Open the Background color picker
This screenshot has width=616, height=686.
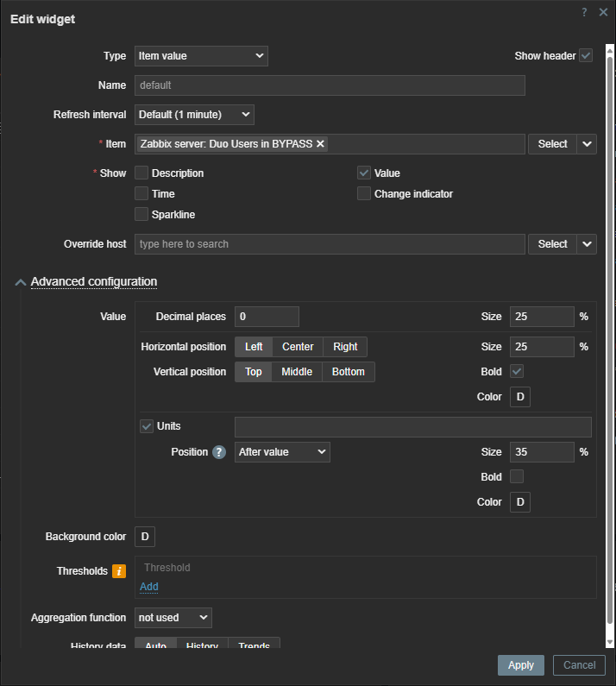145,537
